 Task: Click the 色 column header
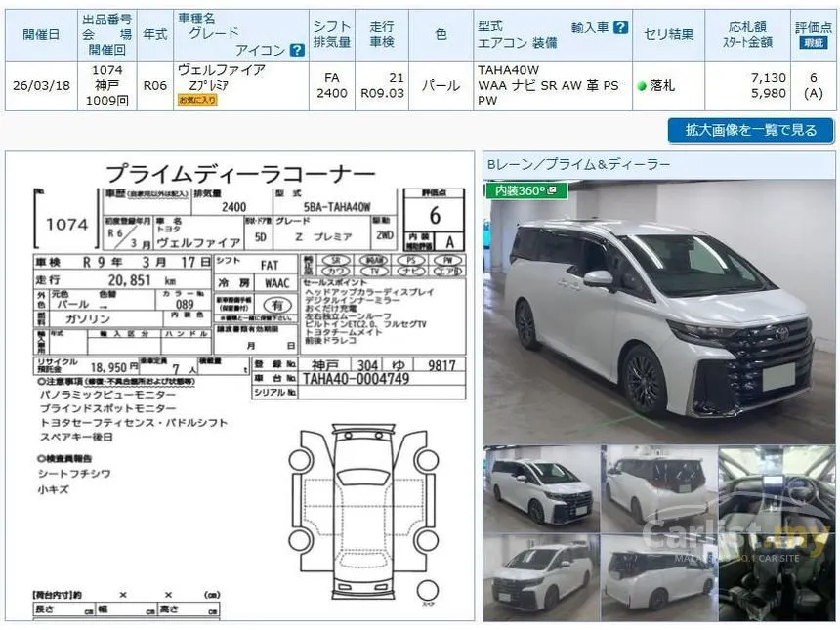(x=441, y=35)
